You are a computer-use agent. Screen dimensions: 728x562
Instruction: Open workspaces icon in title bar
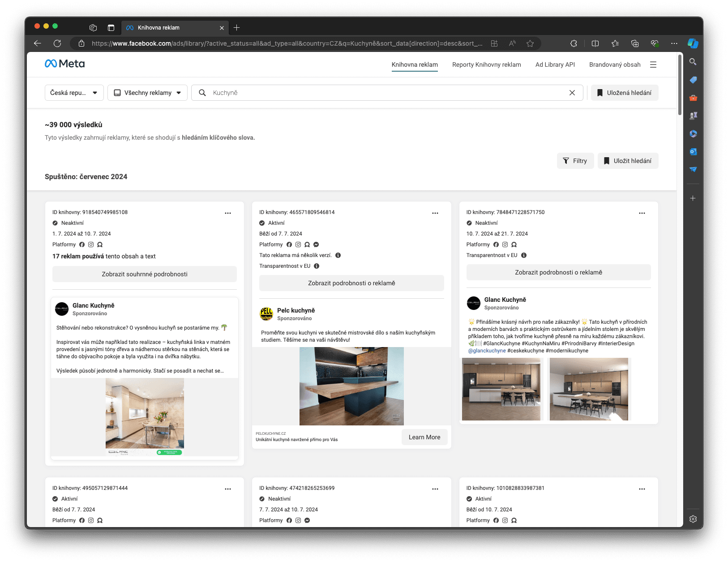(93, 28)
